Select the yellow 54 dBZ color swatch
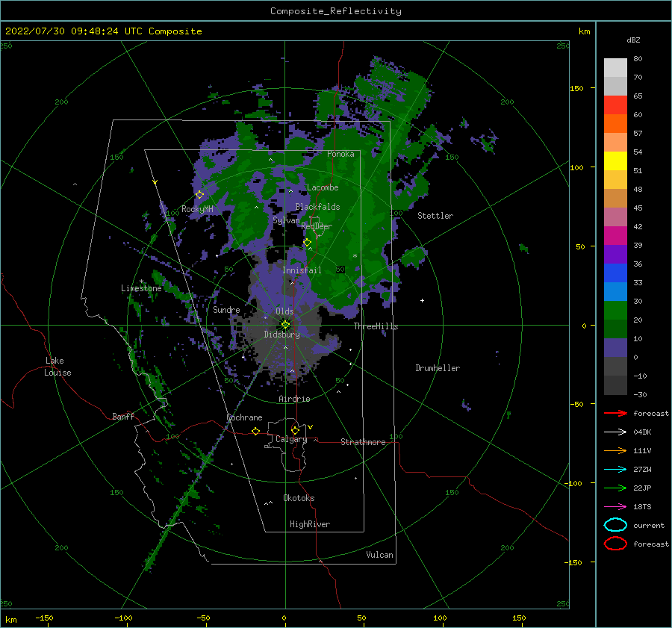Screen dimensions: 672x628 (615, 161)
